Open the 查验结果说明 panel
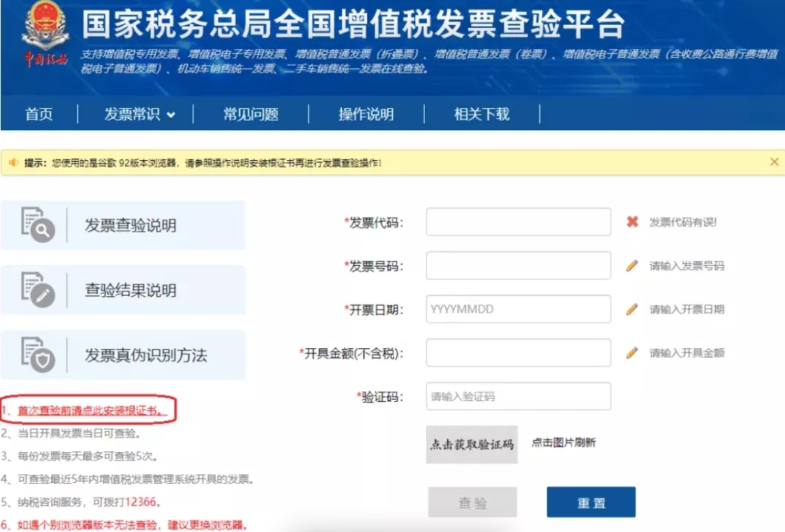 click(123, 290)
